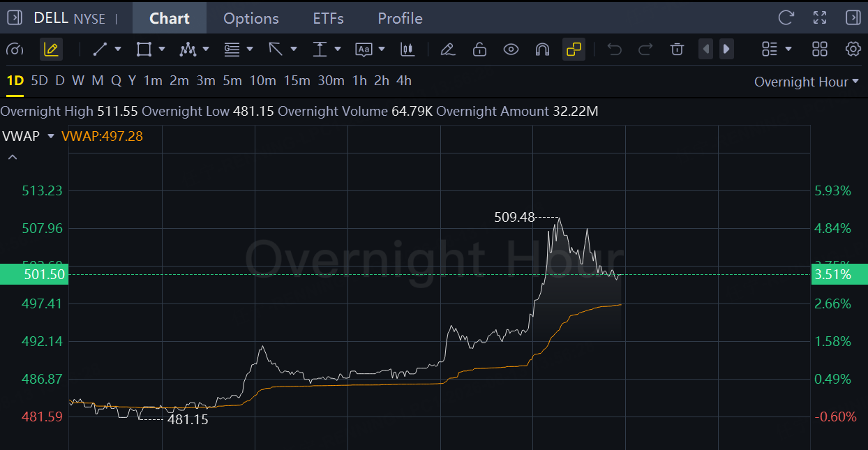Switch to the Chart tab

[170, 18]
